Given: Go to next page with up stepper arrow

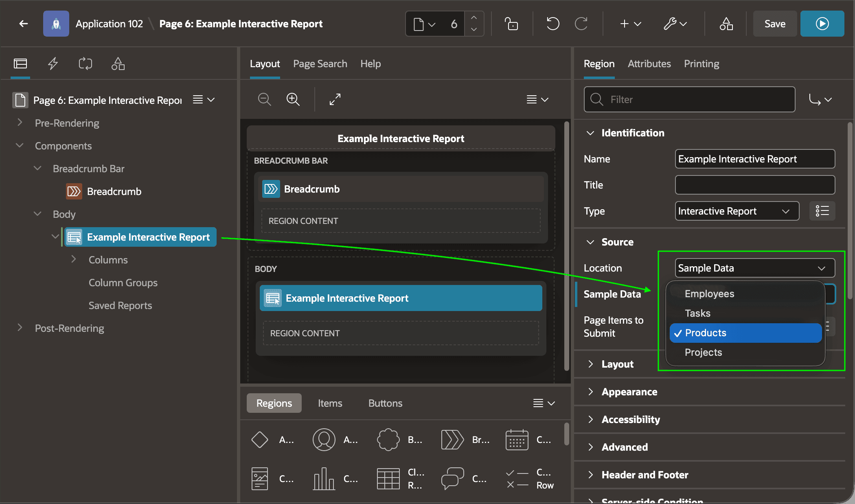Looking at the screenshot, I should 474,18.
